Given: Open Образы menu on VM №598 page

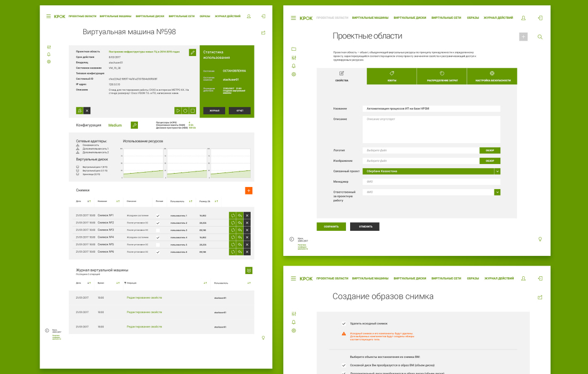Looking at the screenshot, I should point(205,16).
